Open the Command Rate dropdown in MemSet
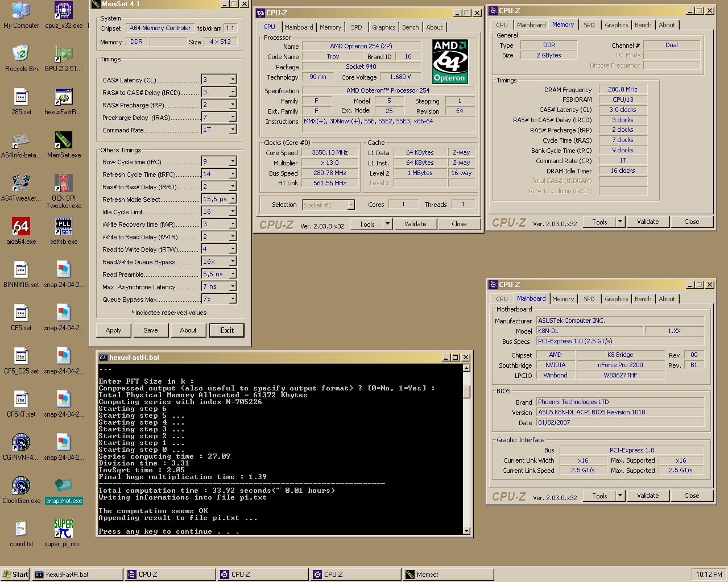The height and width of the screenshot is (582, 728). pos(233,130)
